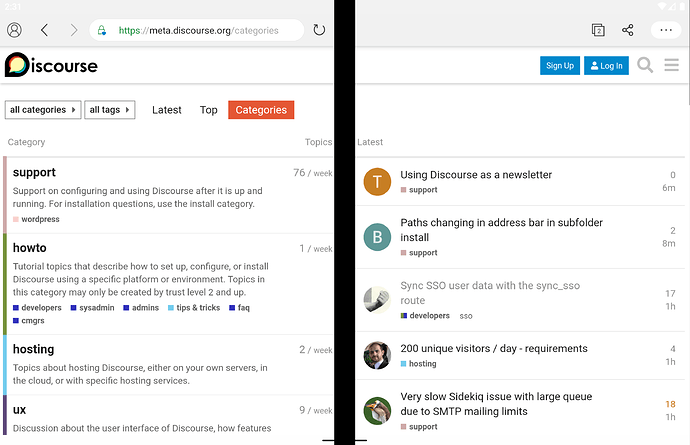This screenshot has width=690, height=445.
Task: Open the browser profile account icon
Action: tap(14, 30)
